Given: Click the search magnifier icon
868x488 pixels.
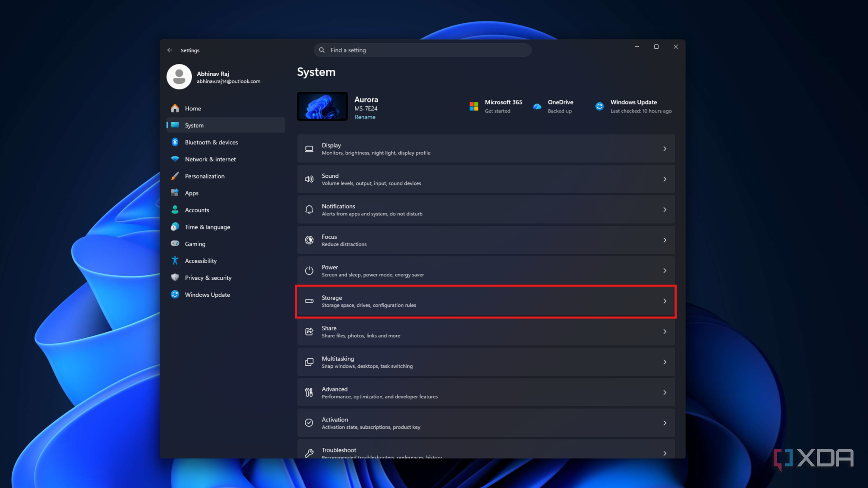Looking at the screenshot, I should (x=322, y=50).
